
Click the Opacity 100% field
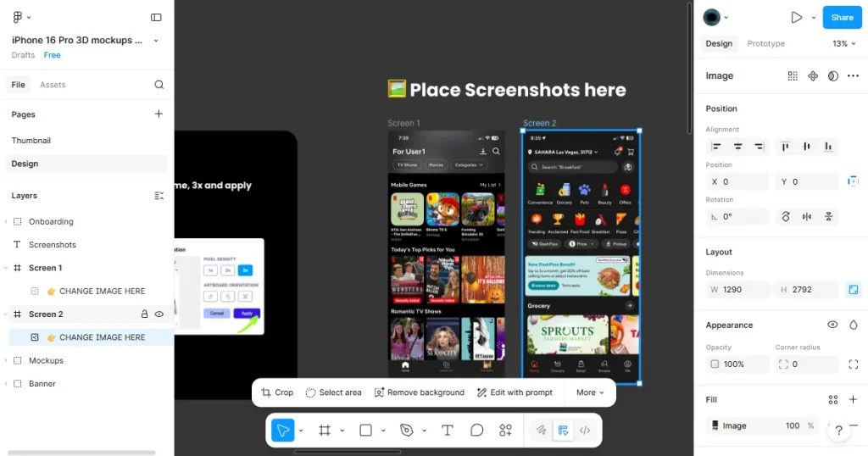[x=737, y=364]
